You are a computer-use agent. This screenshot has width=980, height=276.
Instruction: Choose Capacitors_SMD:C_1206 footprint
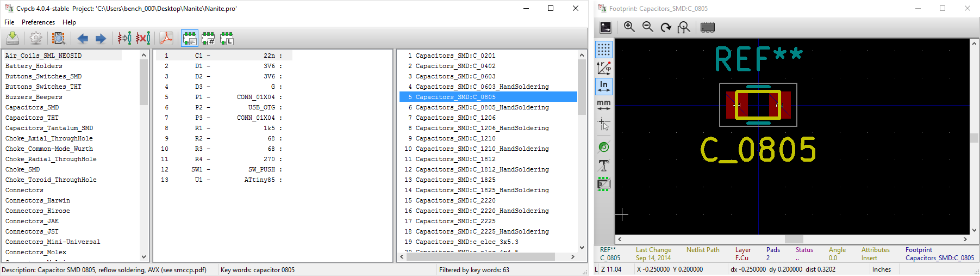pos(455,118)
